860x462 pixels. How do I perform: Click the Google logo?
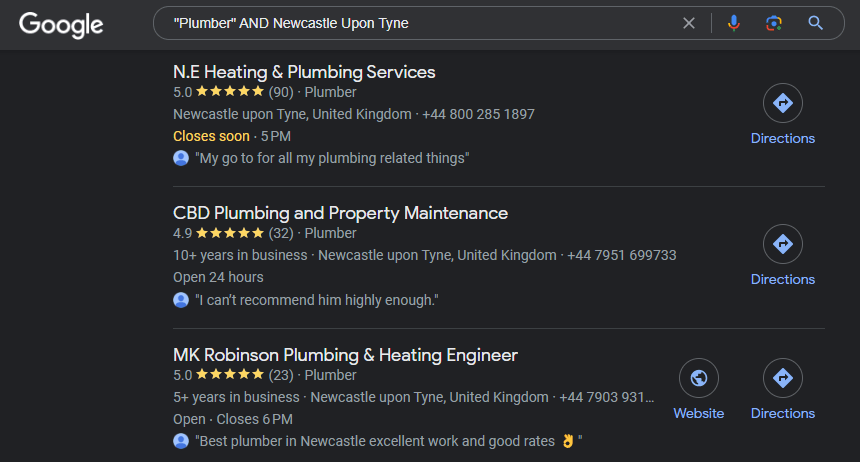click(61, 25)
